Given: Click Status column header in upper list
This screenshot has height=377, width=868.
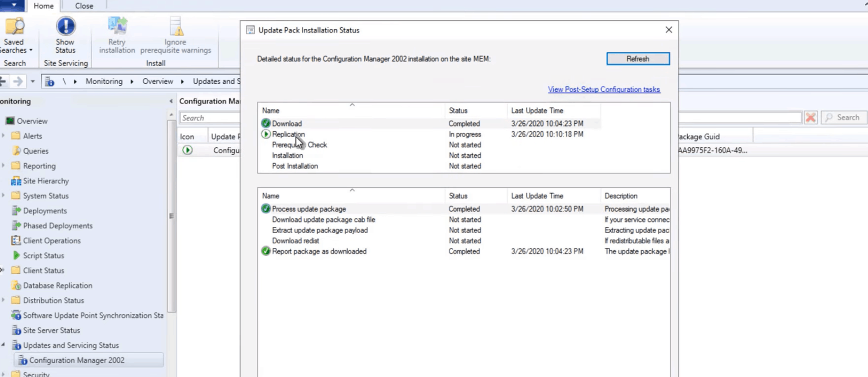Looking at the screenshot, I should click(476, 111).
